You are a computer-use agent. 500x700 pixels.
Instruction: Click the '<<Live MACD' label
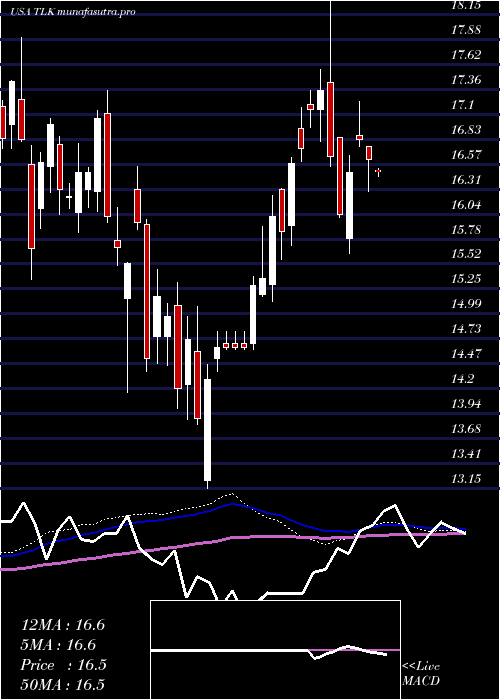pos(421,674)
